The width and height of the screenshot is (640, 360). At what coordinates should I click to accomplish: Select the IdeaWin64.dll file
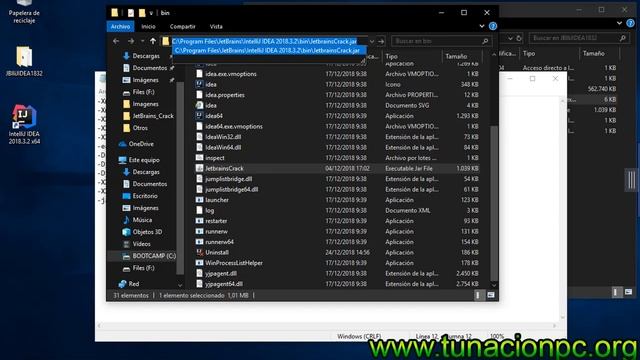[223, 147]
